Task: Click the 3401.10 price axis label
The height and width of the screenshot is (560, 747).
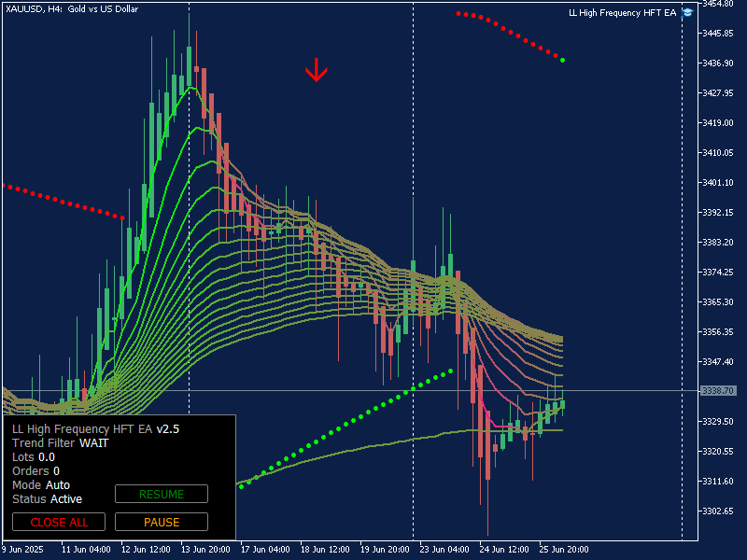Action: (718, 182)
